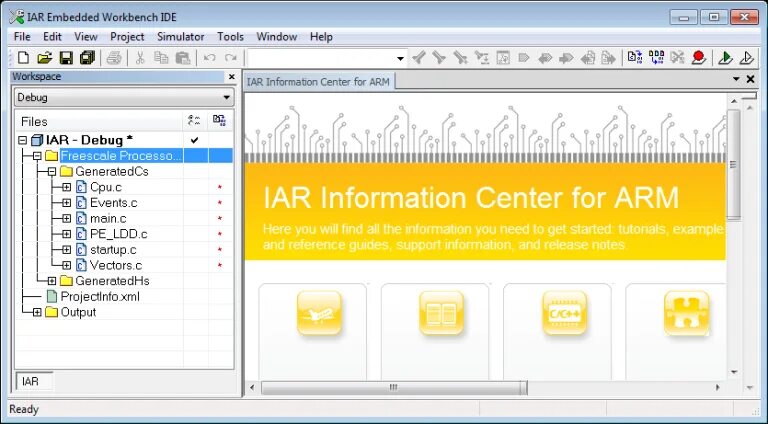Expand the startup.c file node

67,250
